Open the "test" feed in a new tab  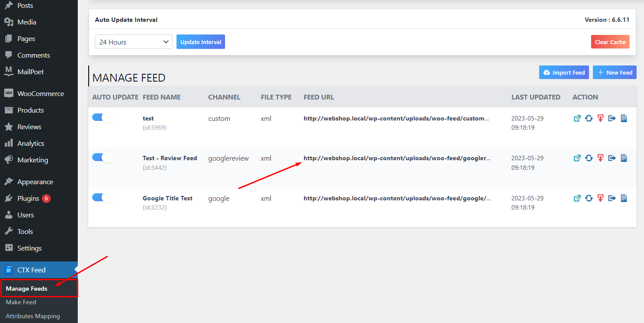coord(577,118)
